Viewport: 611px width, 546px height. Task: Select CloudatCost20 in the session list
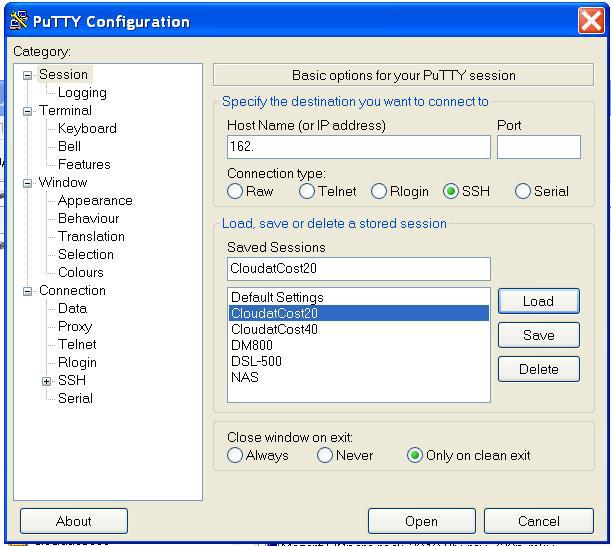coord(358,313)
